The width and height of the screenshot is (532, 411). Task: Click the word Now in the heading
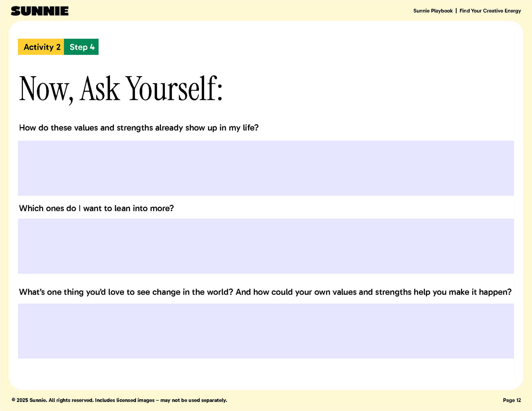click(x=44, y=89)
